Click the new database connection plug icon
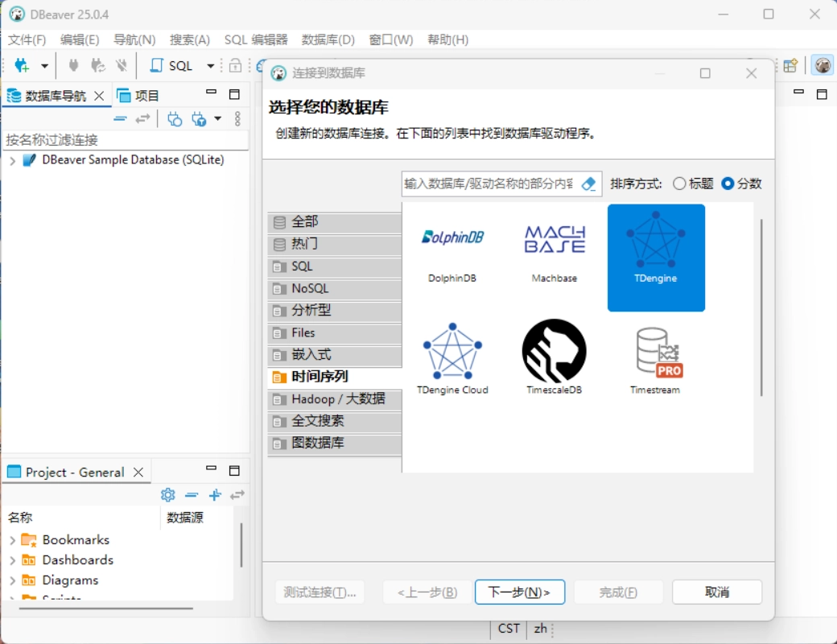The height and width of the screenshot is (644, 837). pyautogui.click(x=22, y=66)
